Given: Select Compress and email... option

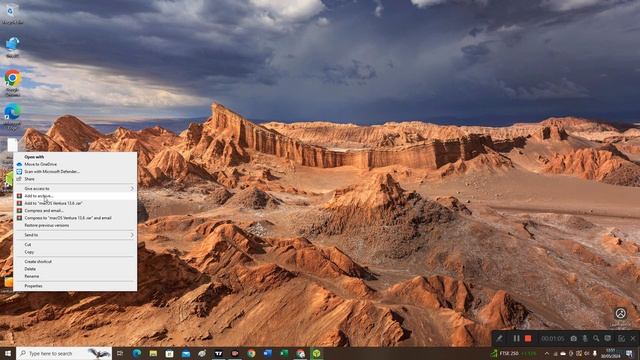Looking at the screenshot, I should [75, 211].
